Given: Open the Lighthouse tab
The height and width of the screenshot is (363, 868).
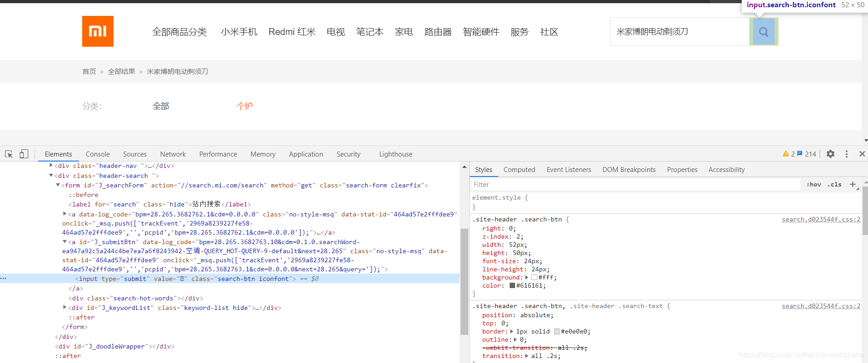Looking at the screenshot, I should (396, 154).
